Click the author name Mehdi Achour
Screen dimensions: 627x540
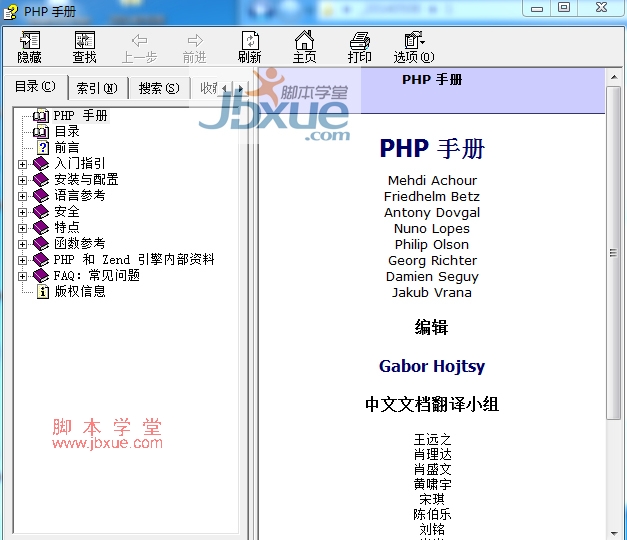tap(432, 180)
